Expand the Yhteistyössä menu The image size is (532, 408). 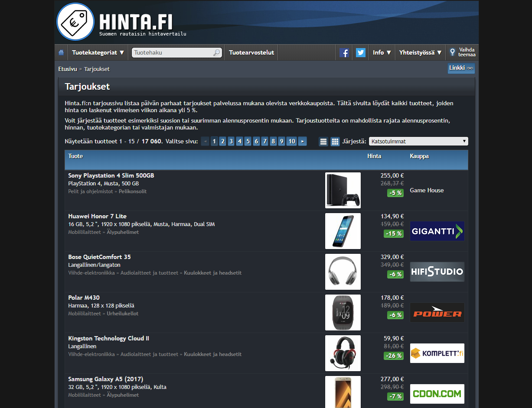pos(420,52)
